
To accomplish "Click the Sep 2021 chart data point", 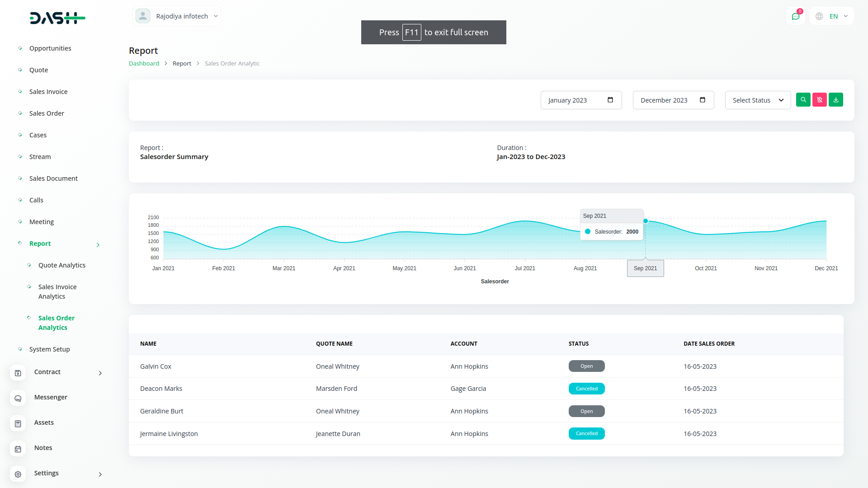I will 646,221.
